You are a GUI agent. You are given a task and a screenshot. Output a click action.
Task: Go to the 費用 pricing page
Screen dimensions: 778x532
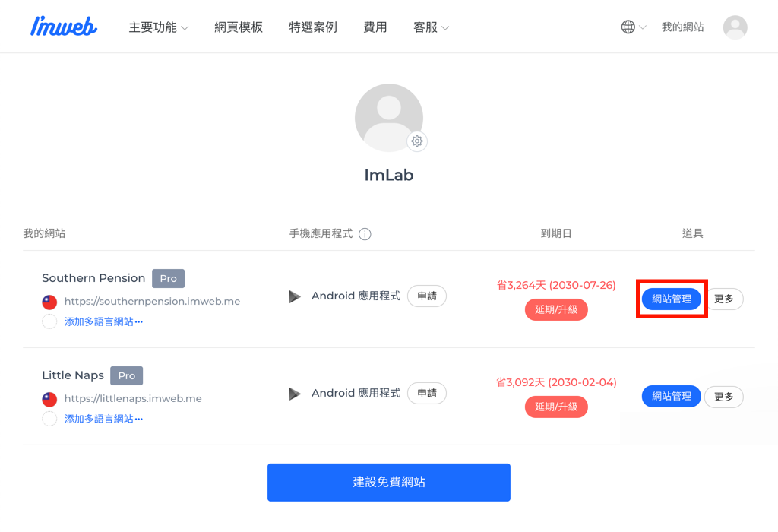[375, 27]
